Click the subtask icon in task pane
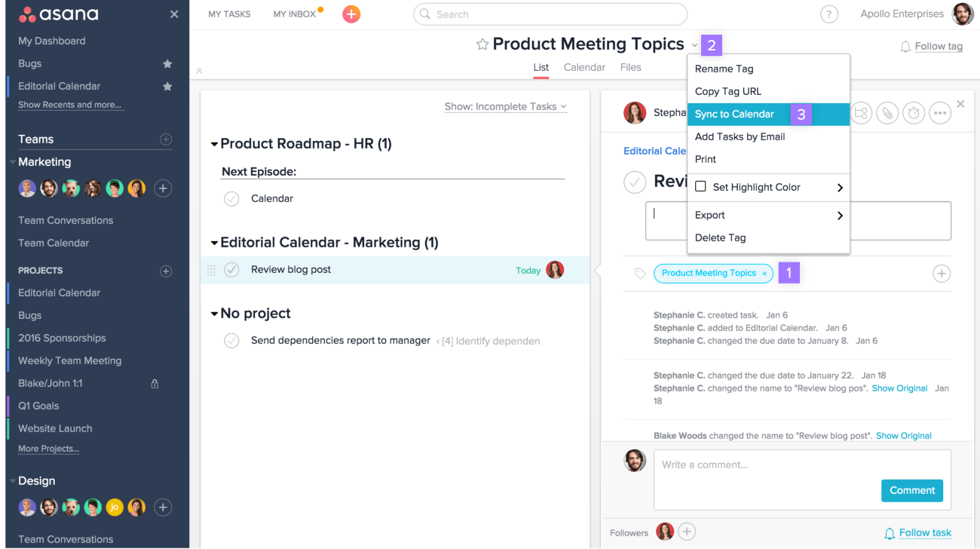 (861, 113)
